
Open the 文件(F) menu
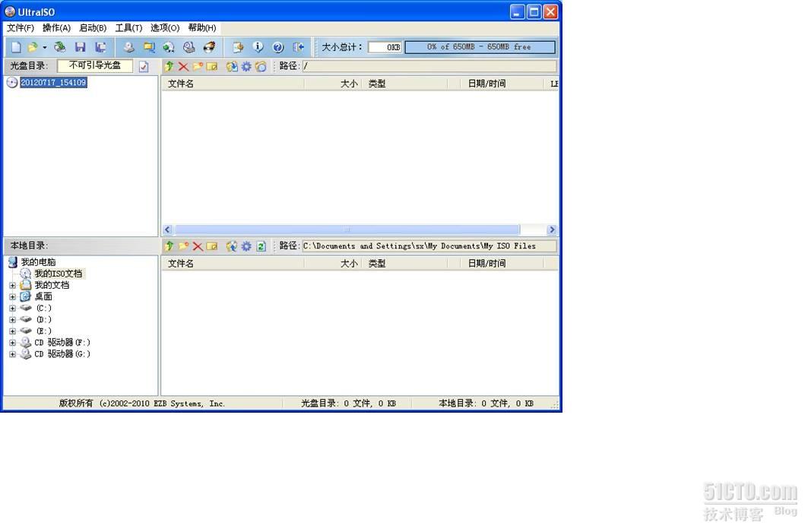click(20, 28)
